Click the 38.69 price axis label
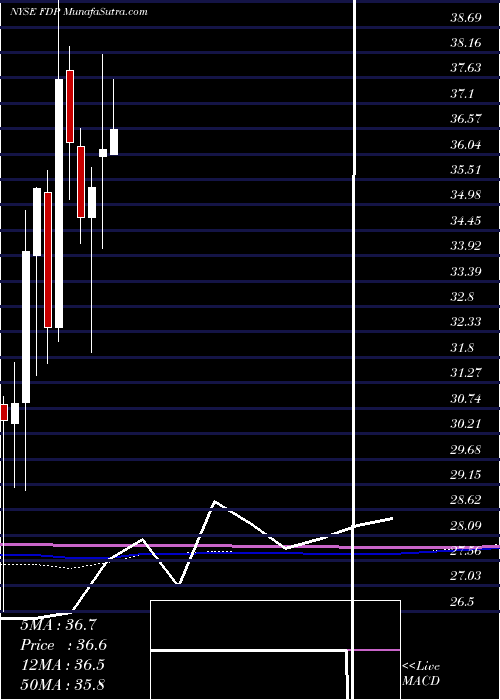The image size is (500, 700). pyautogui.click(x=466, y=18)
